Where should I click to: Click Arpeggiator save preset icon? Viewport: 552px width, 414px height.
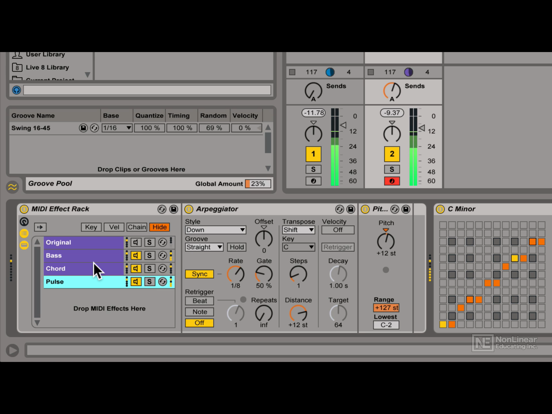pos(351,209)
